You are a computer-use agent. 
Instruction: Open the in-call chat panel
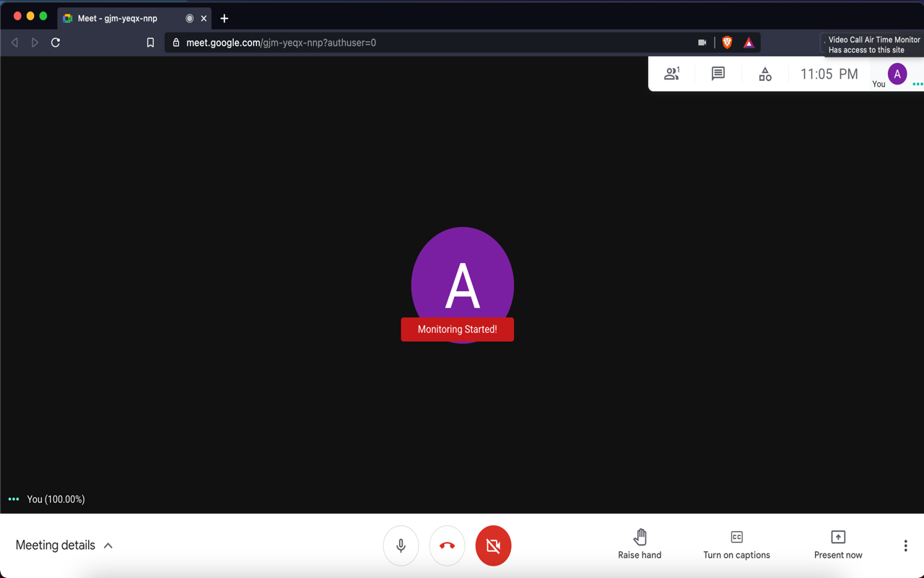click(718, 73)
